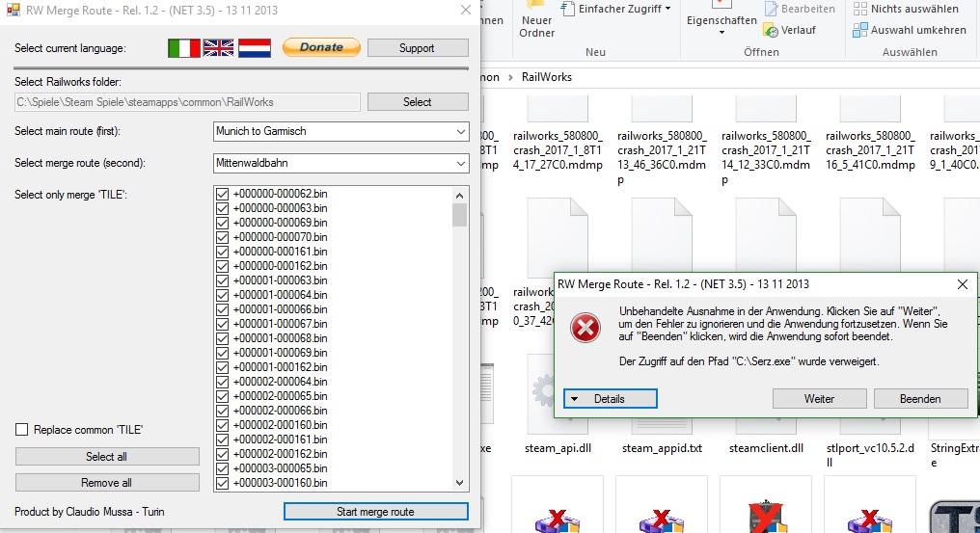Open the merge route dropdown (Mittenwaldbahn)
Image resolution: width=980 pixels, height=533 pixels.
340,163
